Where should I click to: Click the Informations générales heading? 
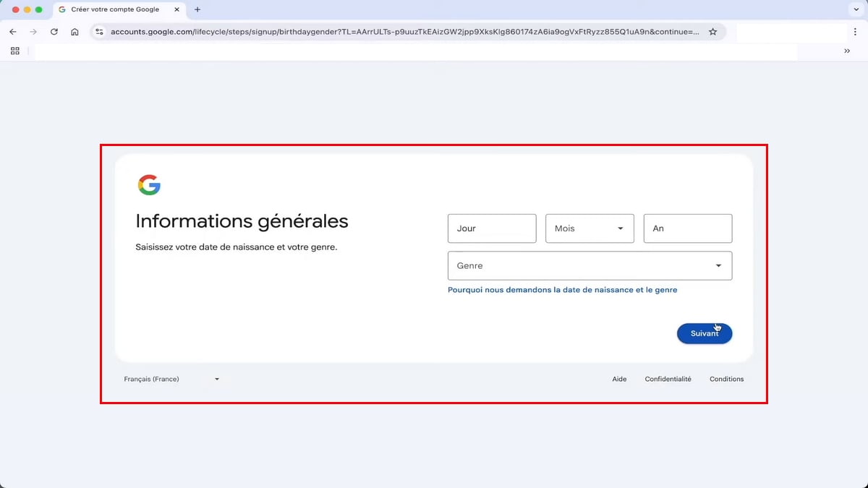pos(242,221)
